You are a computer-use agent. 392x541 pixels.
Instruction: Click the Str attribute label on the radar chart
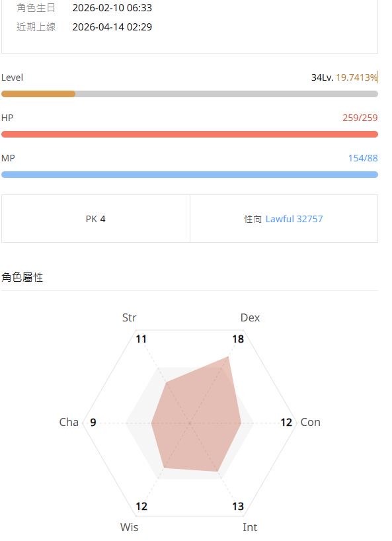(129, 317)
